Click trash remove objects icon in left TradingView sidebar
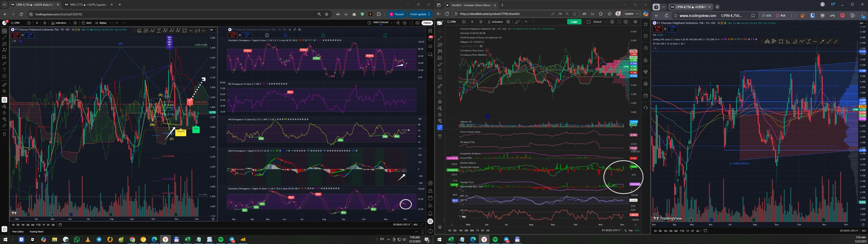 click(4, 134)
